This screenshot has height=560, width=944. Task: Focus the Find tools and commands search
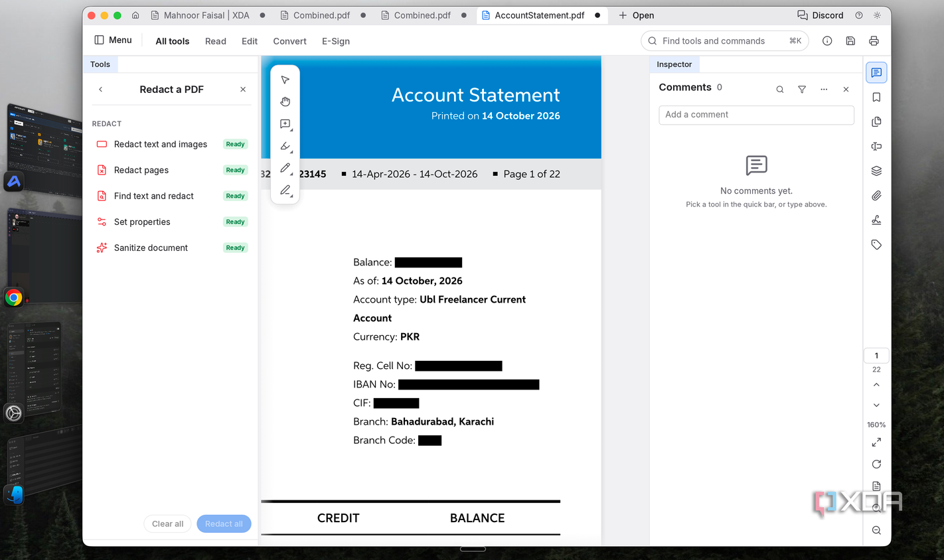724,41
